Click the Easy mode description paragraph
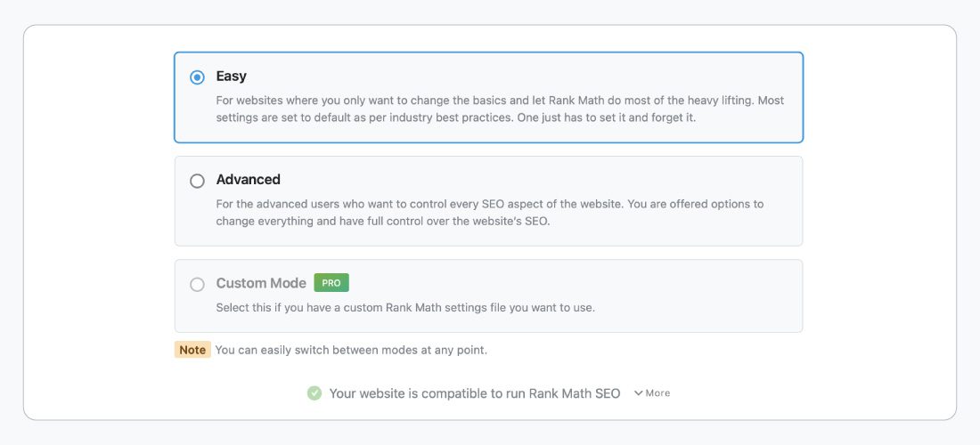Screen dimensions: 980x445 (500, 109)
